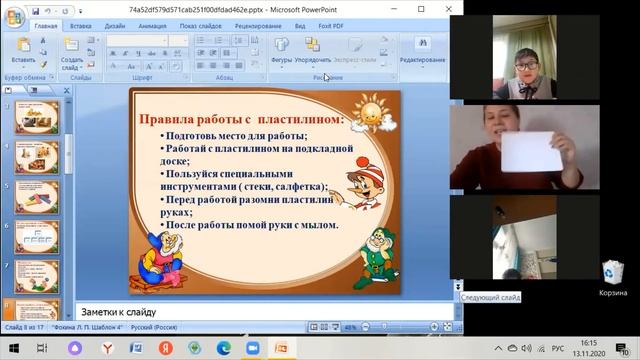Fit slide to current window icon

pyautogui.click(x=447, y=327)
